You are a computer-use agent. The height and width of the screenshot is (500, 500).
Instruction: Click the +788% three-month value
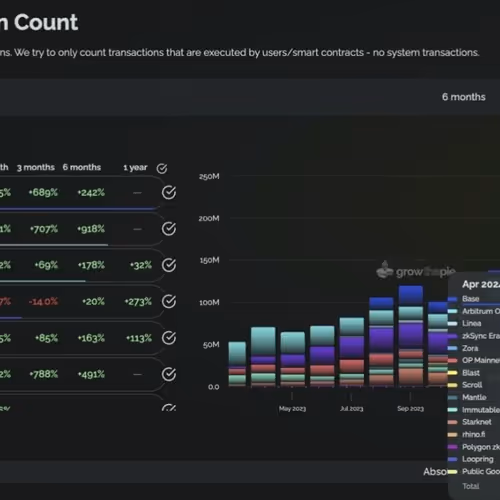coord(44,374)
